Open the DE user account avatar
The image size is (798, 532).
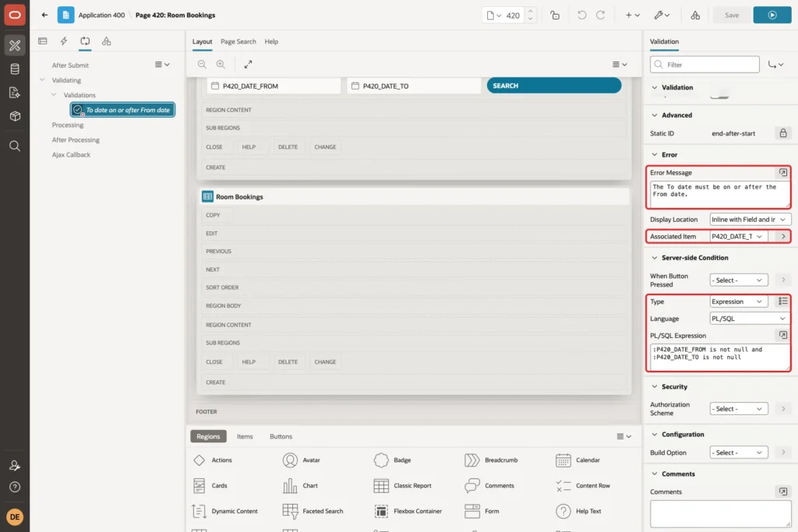[x=15, y=516]
